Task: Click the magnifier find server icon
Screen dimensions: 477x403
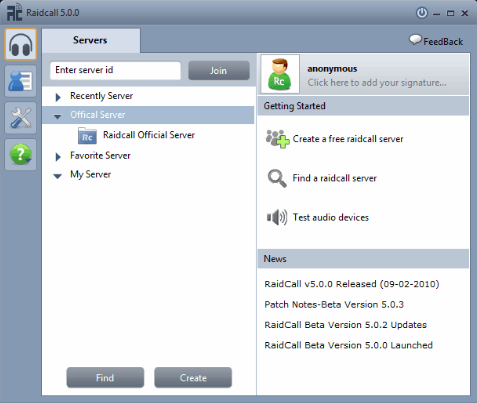Action: pos(277,178)
